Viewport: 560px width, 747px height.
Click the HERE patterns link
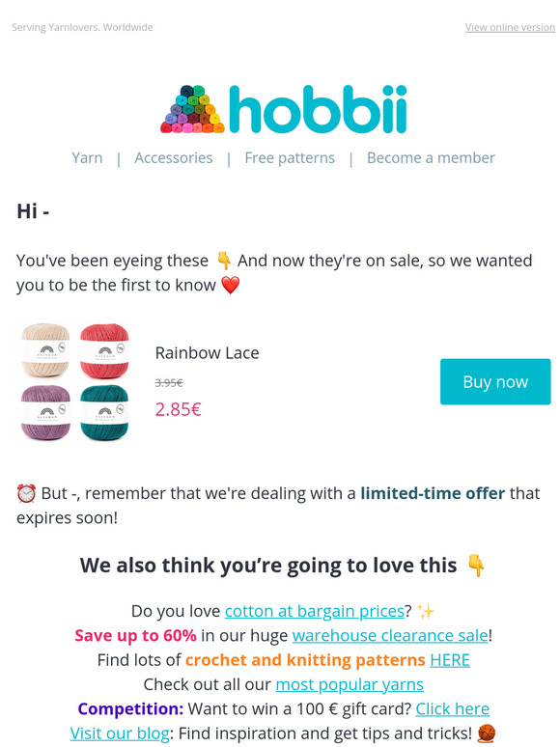pos(450,660)
